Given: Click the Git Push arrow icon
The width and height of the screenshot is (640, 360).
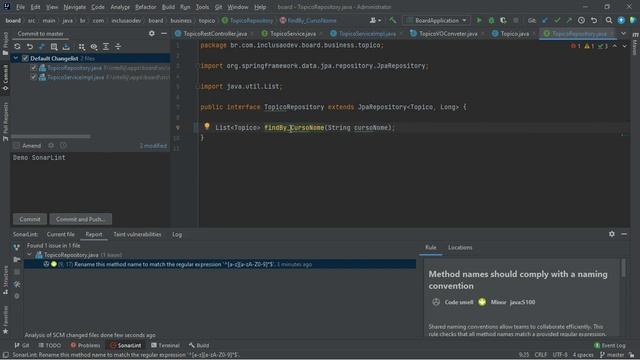Looking at the screenshot, I should 569,20.
